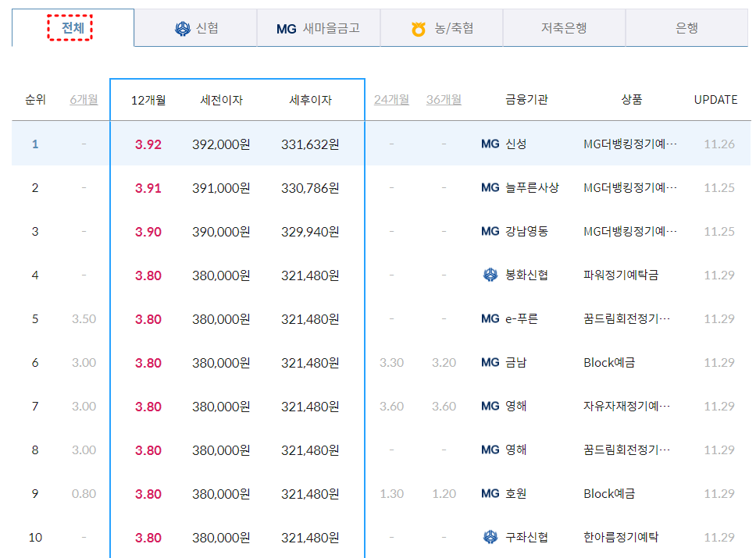Viewport: 756px width, 558px height.
Task: Click the 0.80 six-month rate
Action: (x=84, y=494)
